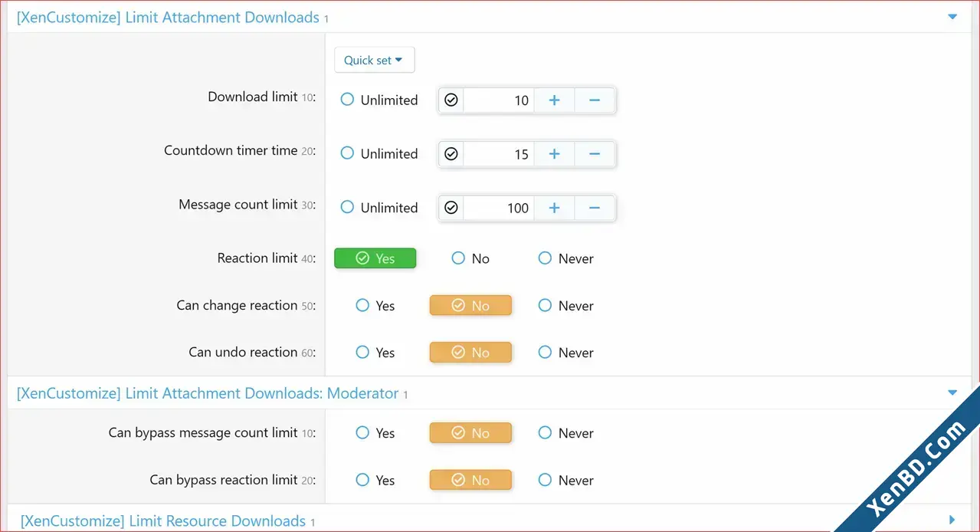Click the Can bypass reaction limit label
The width and height of the screenshot is (980, 532).
tap(223, 480)
